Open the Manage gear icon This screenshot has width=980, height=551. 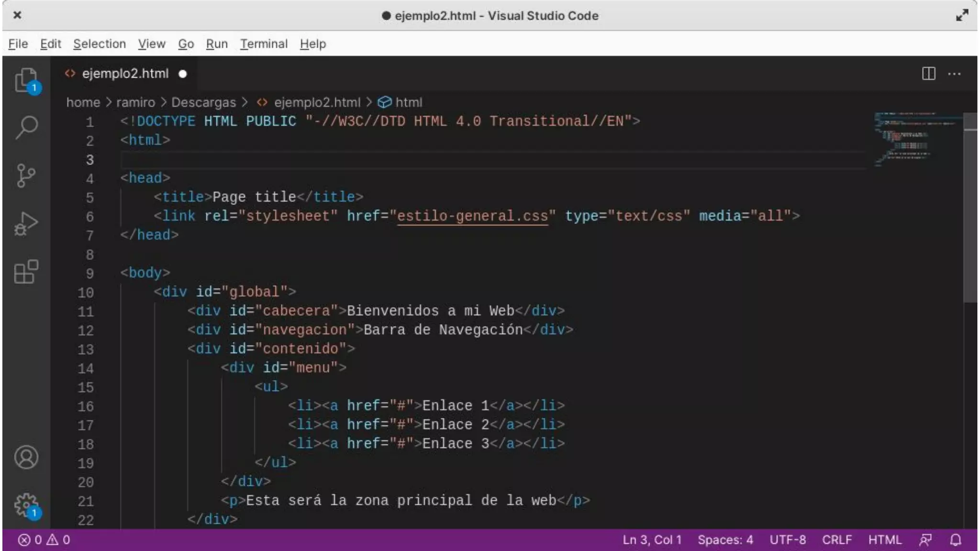click(26, 505)
